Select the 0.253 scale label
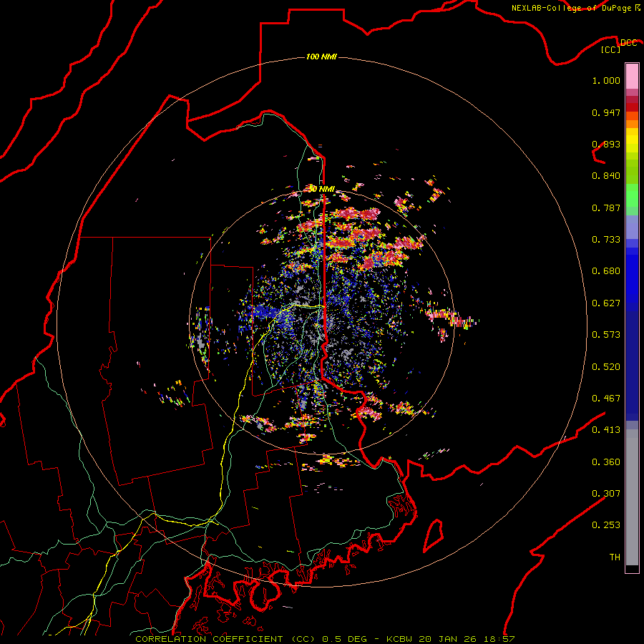 pyautogui.click(x=606, y=525)
